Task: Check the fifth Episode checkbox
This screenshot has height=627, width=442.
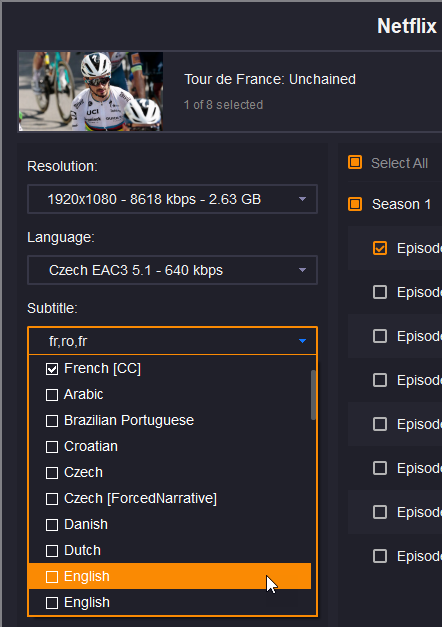Action: coord(380,424)
